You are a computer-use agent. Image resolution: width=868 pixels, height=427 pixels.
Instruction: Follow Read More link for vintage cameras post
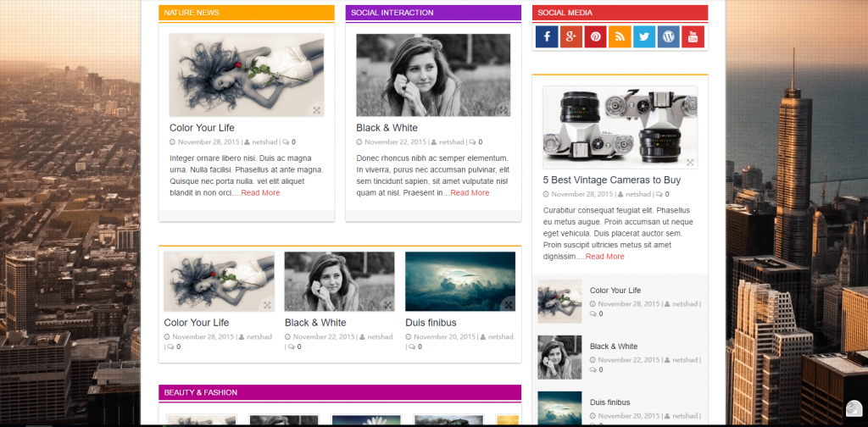(x=604, y=256)
